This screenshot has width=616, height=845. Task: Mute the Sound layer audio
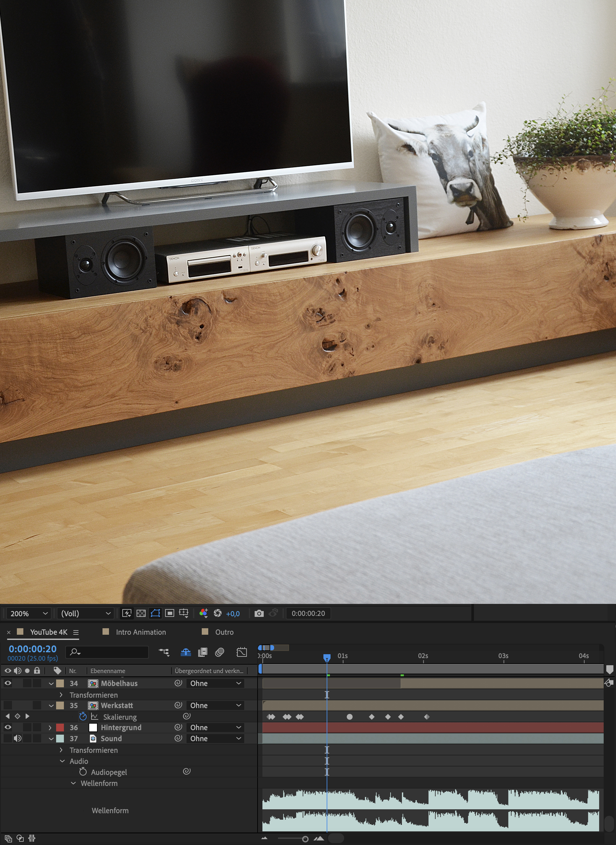18,738
